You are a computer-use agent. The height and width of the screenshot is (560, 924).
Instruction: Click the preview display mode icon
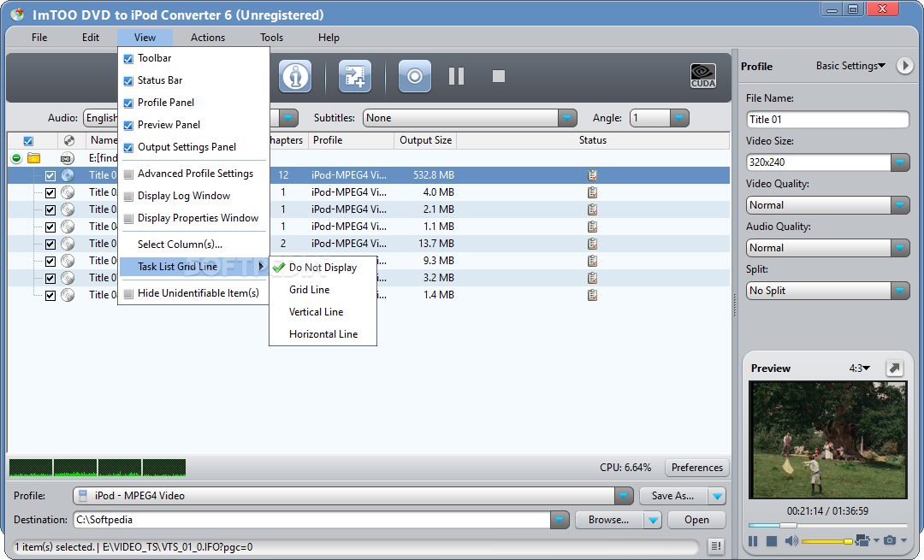pos(862,540)
